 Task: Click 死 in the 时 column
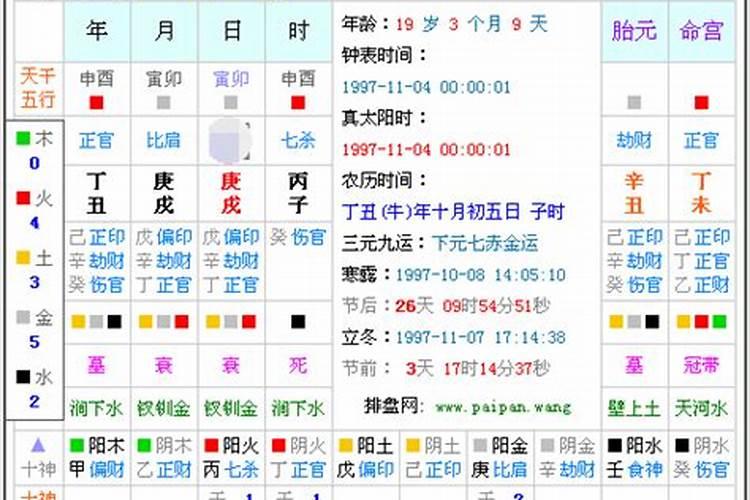(x=298, y=366)
